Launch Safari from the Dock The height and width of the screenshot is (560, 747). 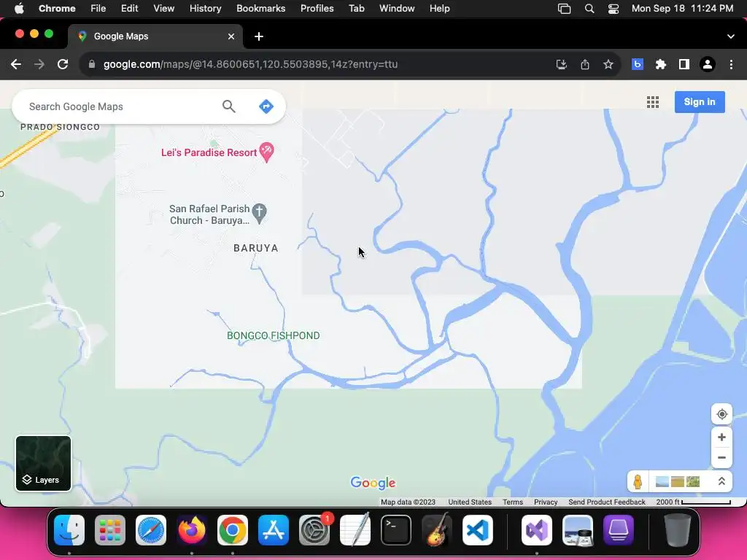click(x=151, y=530)
